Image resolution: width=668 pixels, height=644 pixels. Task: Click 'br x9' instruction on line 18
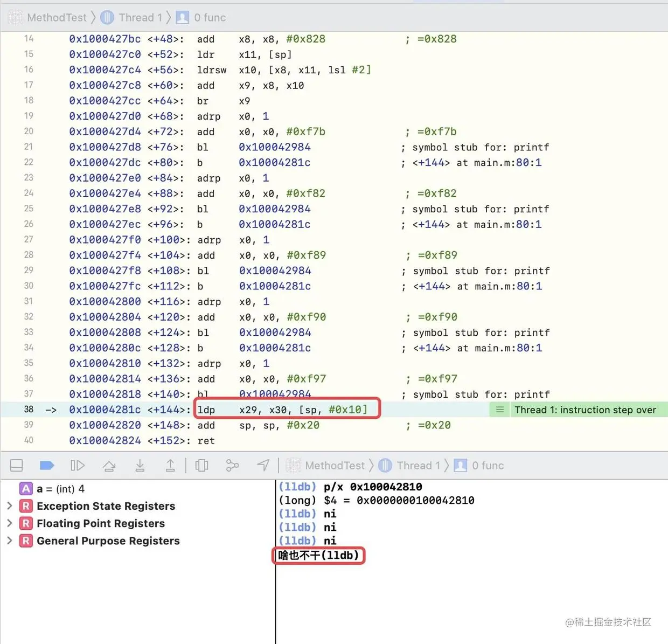click(x=224, y=101)
